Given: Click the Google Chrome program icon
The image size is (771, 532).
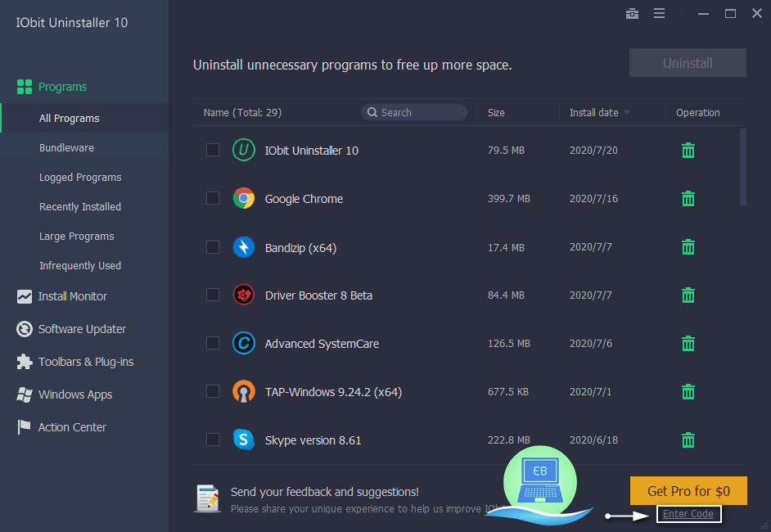Looking at the screenshot, I should tap(243, 198).
